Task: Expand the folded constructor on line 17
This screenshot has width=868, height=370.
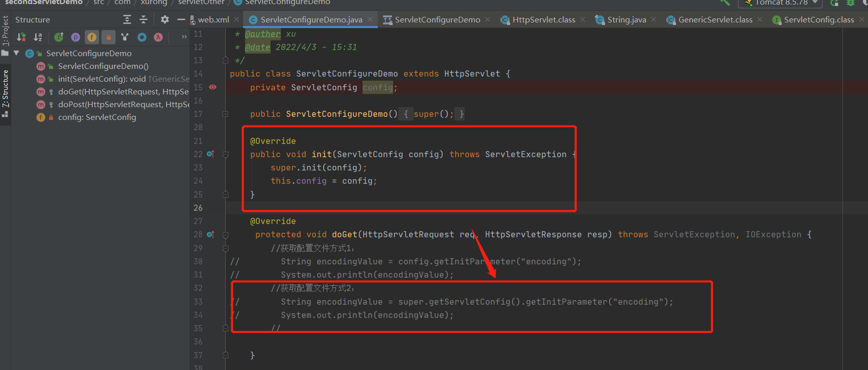Action: (x=225, y=114)
